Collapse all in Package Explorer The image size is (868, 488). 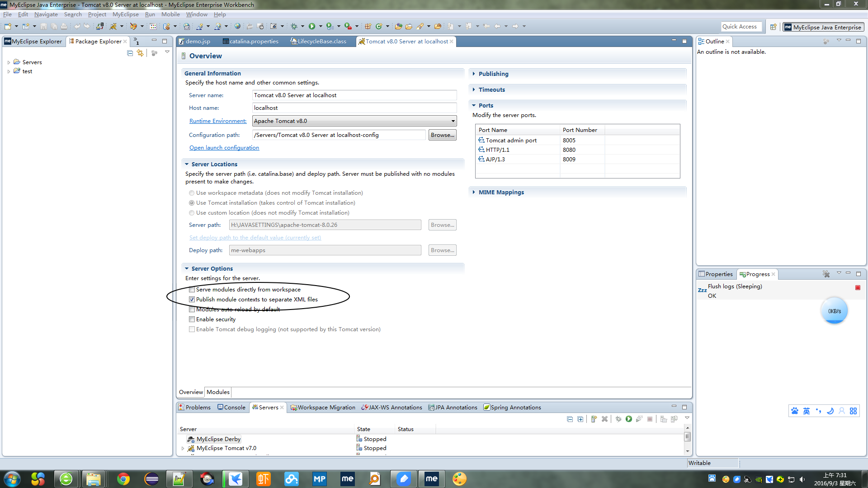click(130, 53)
